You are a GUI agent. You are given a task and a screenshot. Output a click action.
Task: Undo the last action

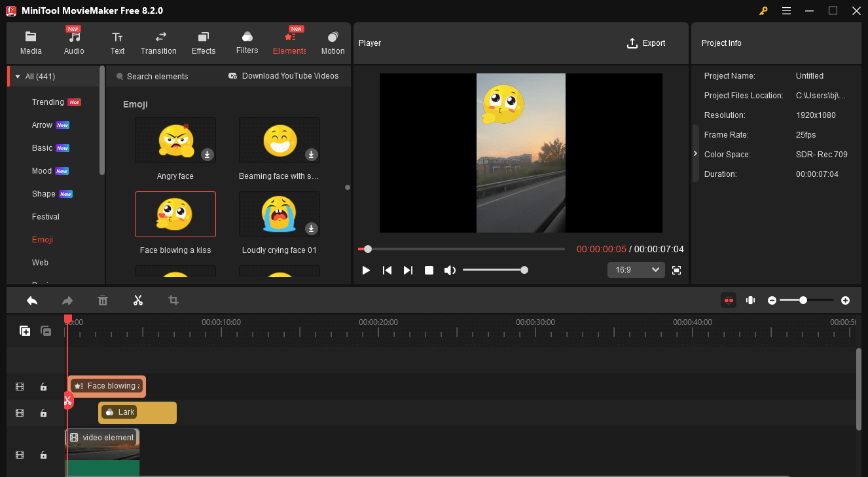32,300
